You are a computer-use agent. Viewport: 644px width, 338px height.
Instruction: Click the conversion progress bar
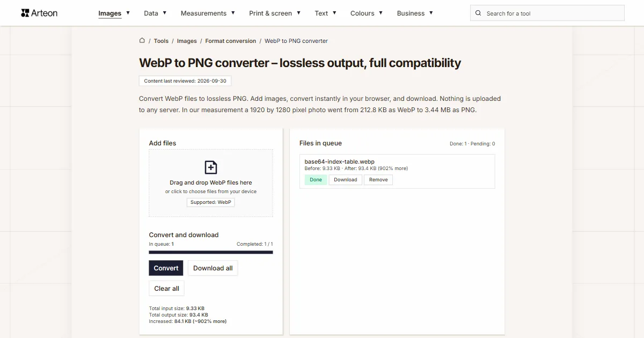211,252
